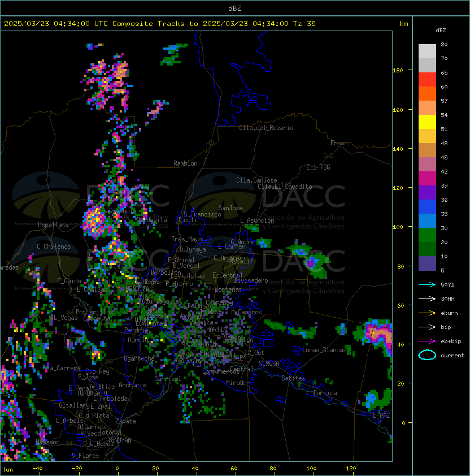Click the 'L_Dormida' place label
Screen dimensions: 470x476
pyautogui.click(x=321, y=393)
